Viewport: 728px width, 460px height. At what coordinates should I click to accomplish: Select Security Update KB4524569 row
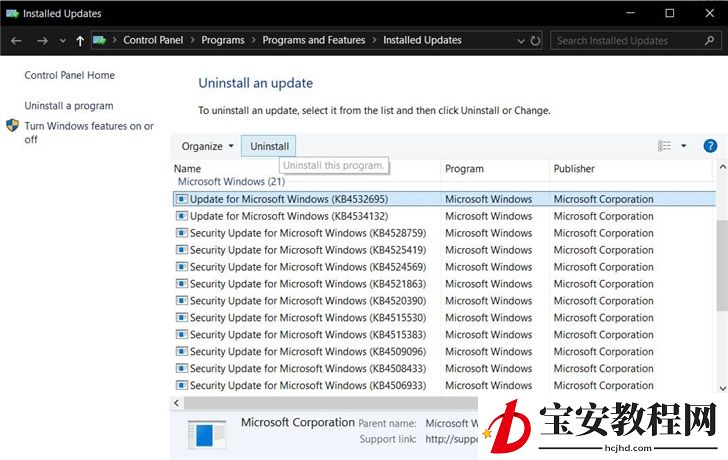tap(444, 267)
